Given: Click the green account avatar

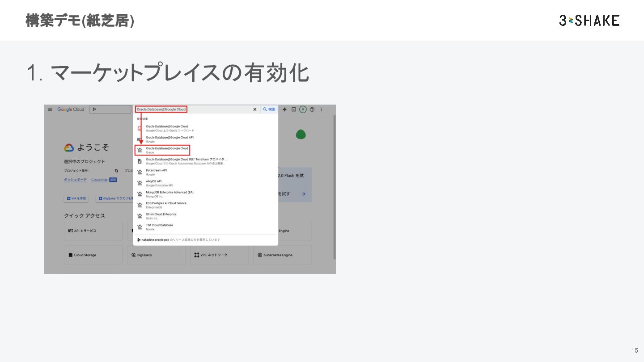Looking at the screenshot, I should pos(301,134).
